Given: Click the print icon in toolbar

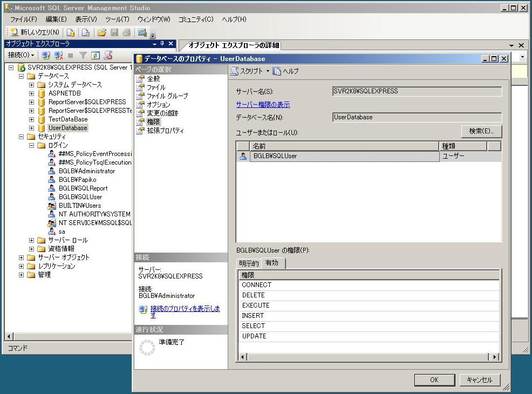Looking at the screenshot, I should 127,32.
